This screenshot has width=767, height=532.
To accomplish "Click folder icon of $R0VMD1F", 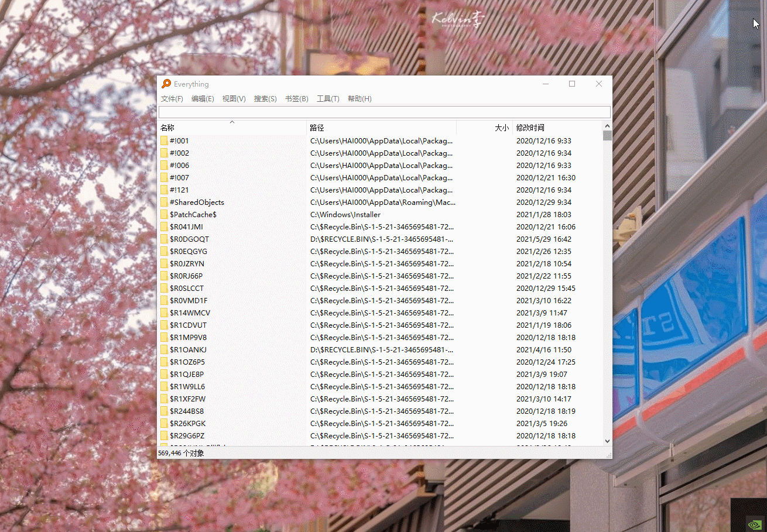I will (x=164, y=300).
